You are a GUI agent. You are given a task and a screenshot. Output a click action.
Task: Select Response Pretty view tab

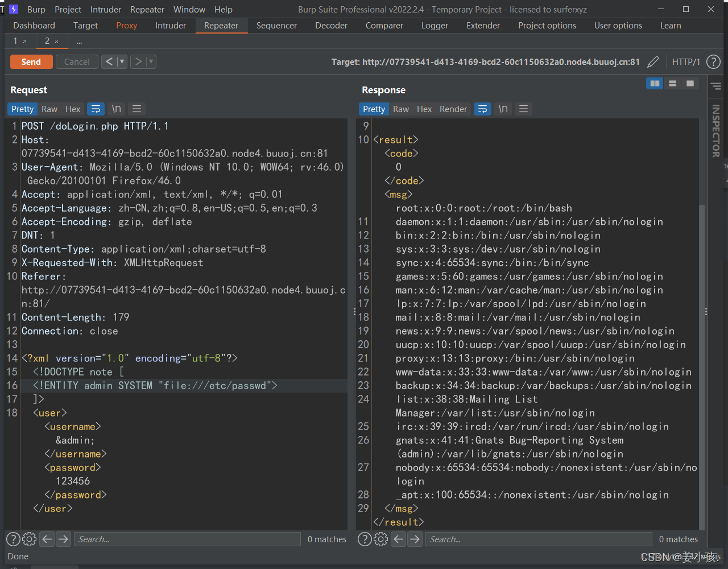pyautogui.click(x=374, y=109)
